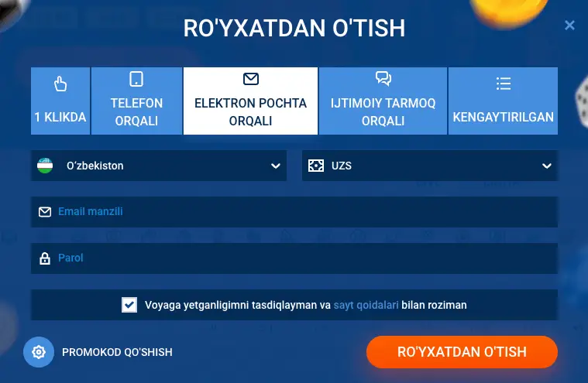Switch to TELEFON ORQALI tab

(x=136, y=101)
